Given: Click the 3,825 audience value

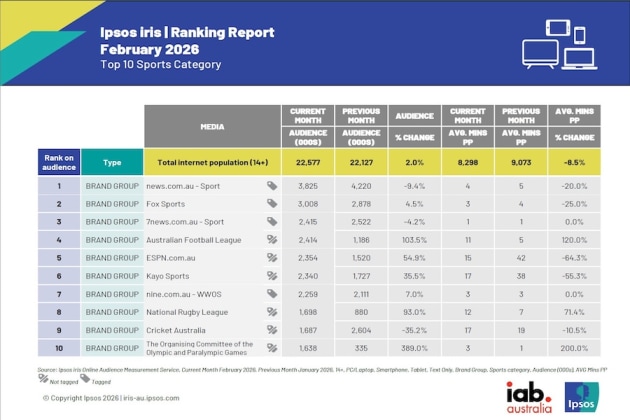Looking at the screenshot, I should (x=308, y=186).
